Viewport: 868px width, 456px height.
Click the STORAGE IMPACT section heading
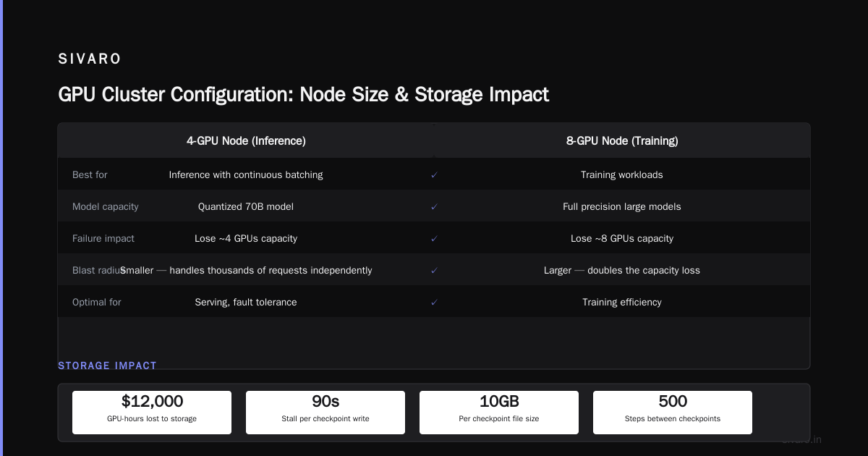point(108,366)
